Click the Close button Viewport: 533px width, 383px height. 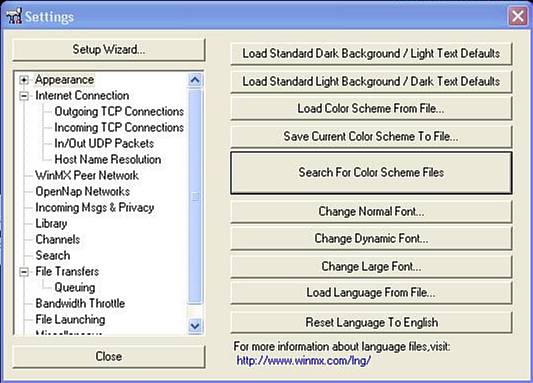[x=109, y=356]
